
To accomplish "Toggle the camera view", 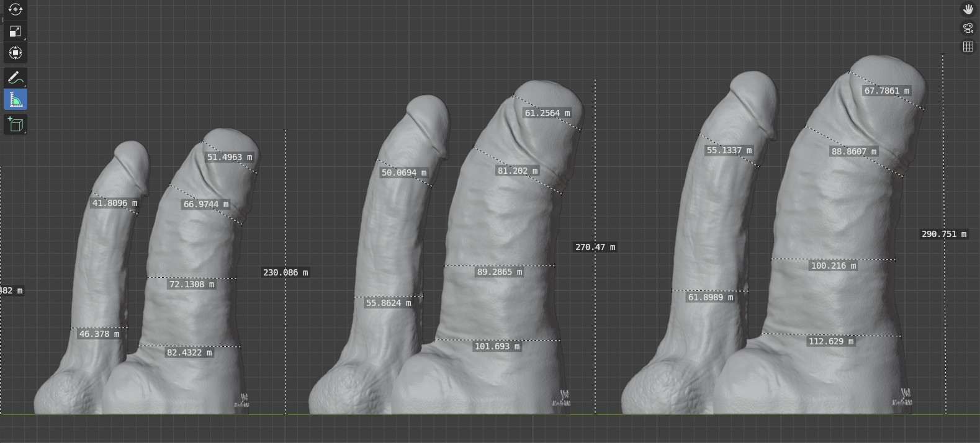I will click(x=968, y=28).
